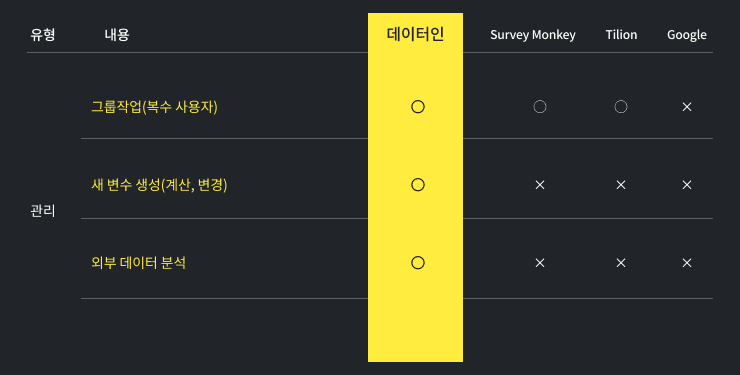The width and height of the screenshot is (740, 375).
Task: Click Survey Monkey circle mark for 그룹작업
Action: pos(540,107)
